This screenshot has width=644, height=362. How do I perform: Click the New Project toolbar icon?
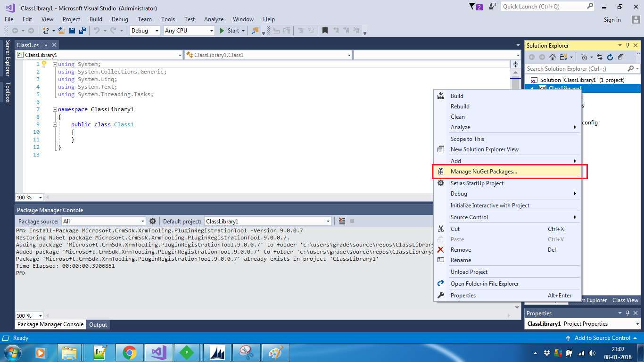click(45, 31)
